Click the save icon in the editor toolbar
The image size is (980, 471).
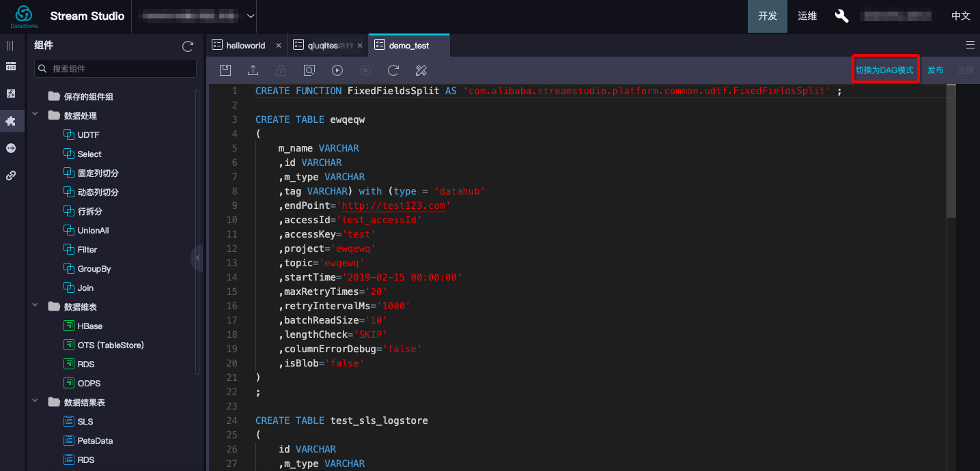225,70
